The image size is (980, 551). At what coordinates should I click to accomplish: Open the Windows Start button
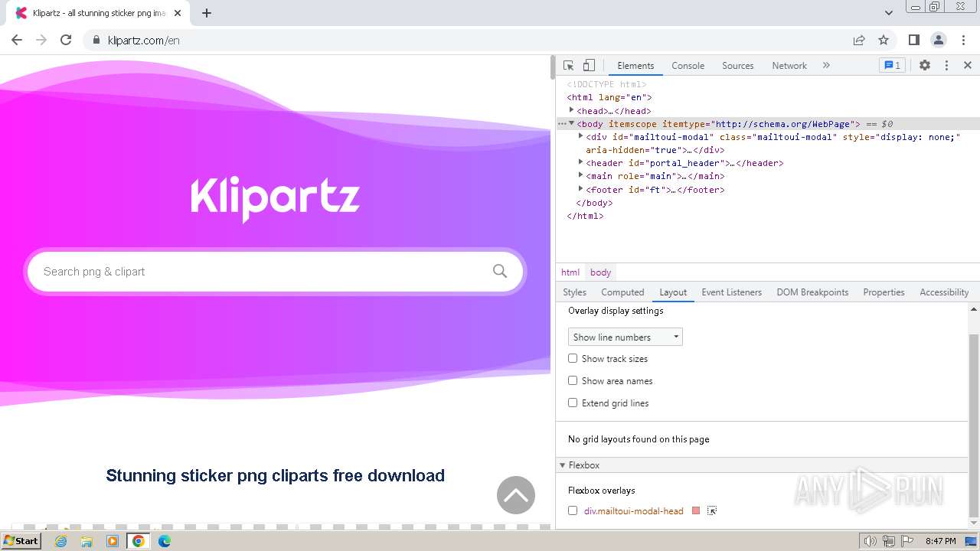[21, 541]
